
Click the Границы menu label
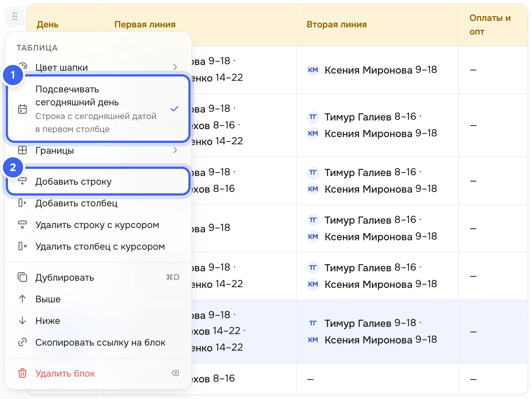[x=54, y=150]
